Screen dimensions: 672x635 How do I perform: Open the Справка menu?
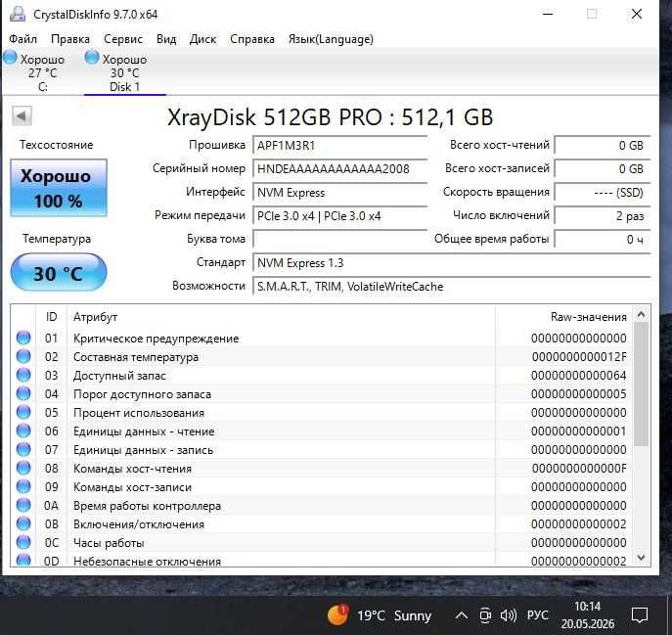[x=252, y=39]
